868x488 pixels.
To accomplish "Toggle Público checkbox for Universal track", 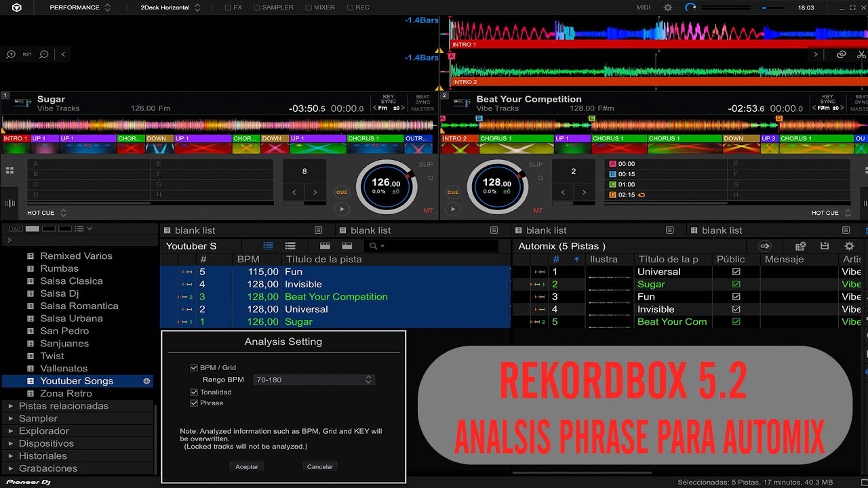I will point(736,272).
